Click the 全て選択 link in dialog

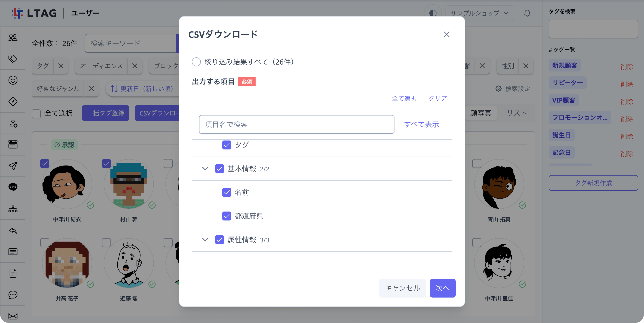[404, 99]
